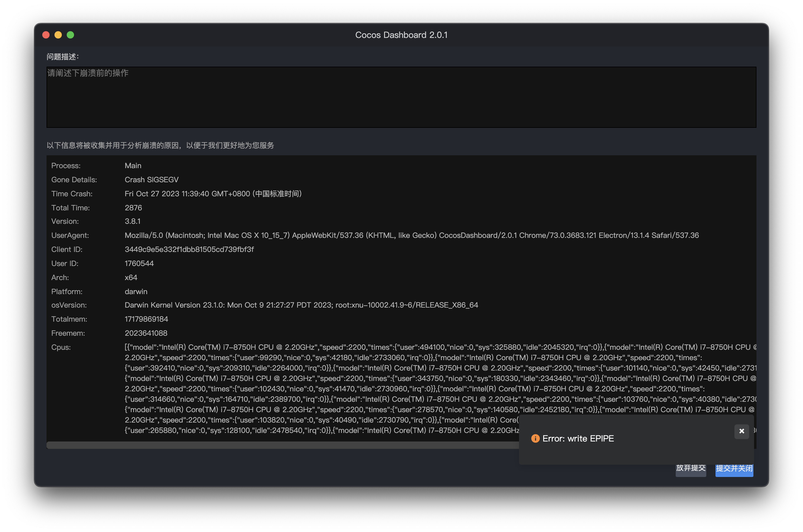Click the UserAgent Mozilla string
The image size is (803, 532).
click(x=412, y=235)
